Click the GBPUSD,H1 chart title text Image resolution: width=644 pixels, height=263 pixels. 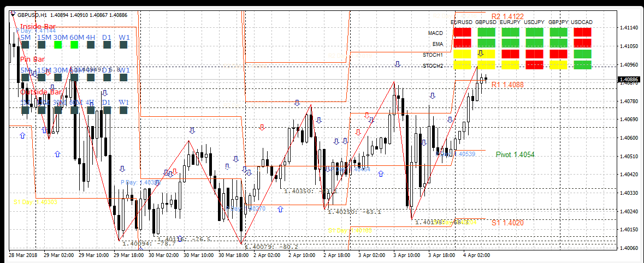point(32,15)
